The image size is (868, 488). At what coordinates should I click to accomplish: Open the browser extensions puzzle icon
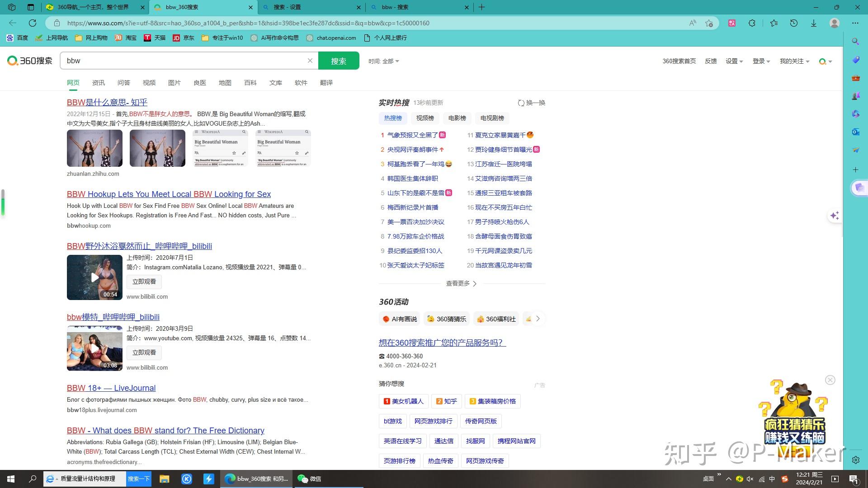click(752, 23)
